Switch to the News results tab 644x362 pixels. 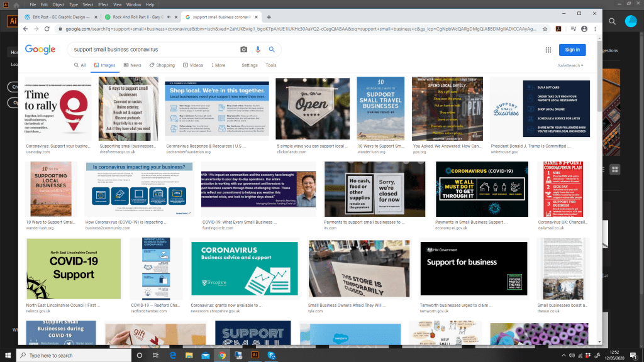133,65
